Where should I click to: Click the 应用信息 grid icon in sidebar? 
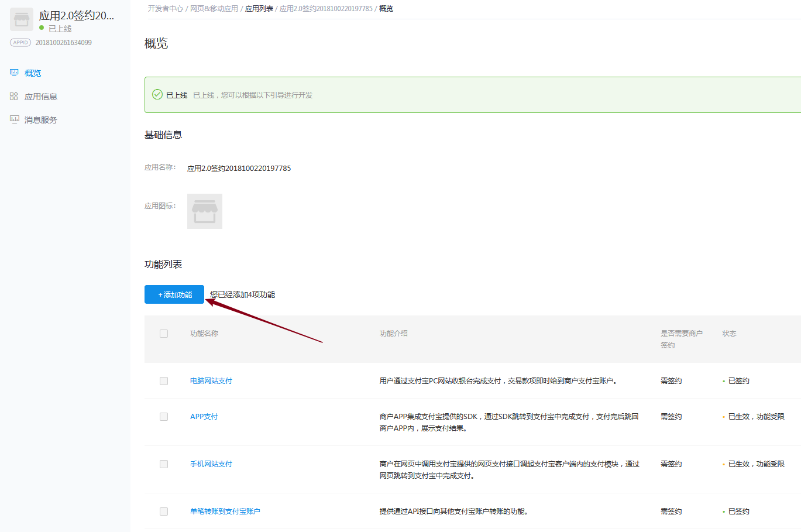coord(14,96)
